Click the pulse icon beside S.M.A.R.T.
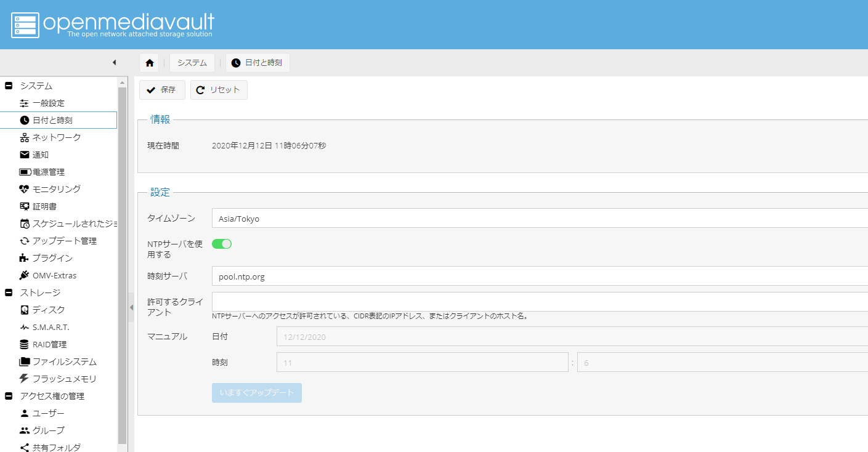Screen dimensions: 868x452 pyautogui.click(x=25, y=327)
